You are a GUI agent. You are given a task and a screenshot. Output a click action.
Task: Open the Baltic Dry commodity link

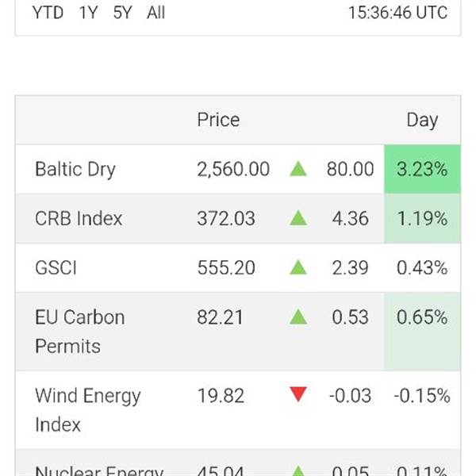coord(75,169)
